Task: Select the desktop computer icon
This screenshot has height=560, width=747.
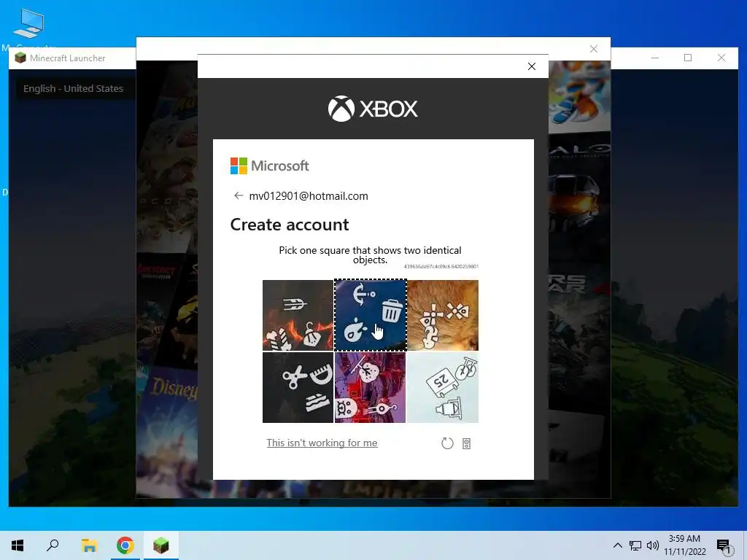Action: 28,24
